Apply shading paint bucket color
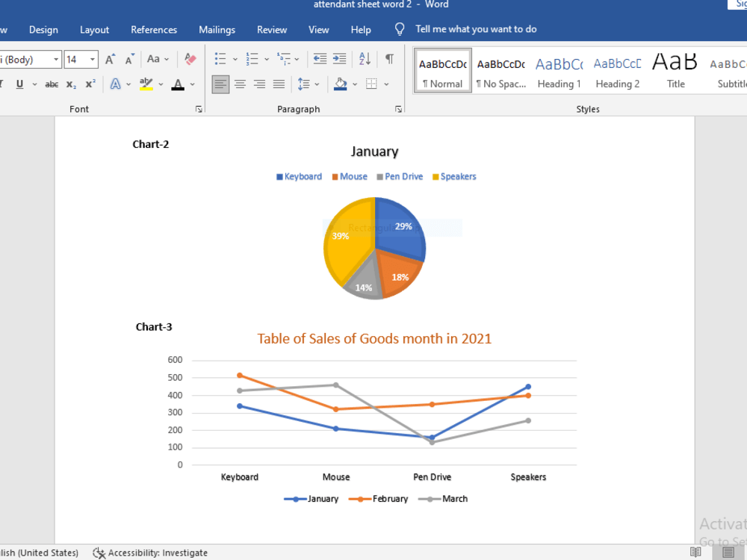The image size is (747, 560). click(x=340, y=84)
